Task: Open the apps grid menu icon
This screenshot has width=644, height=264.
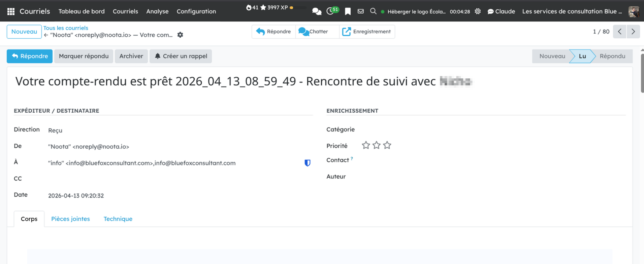Action: click(11, 11)
